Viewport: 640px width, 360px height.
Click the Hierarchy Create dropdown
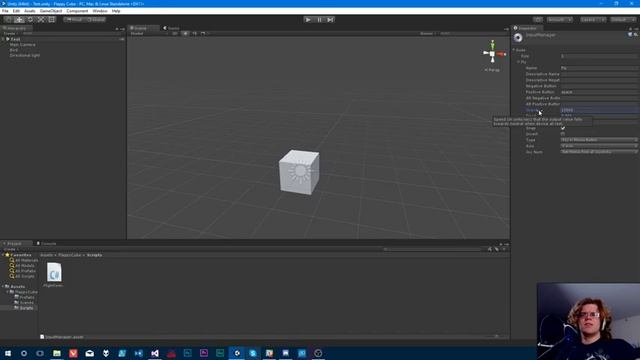click(x=10, y=33)
